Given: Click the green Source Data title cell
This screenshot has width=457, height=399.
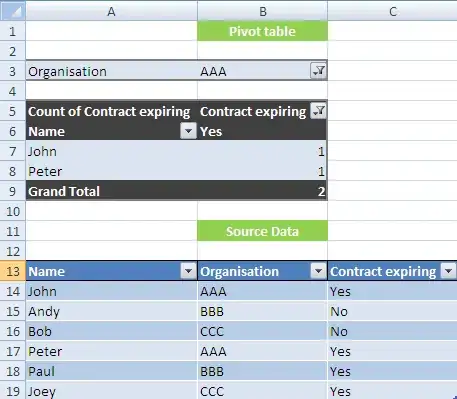Looking at the screenshot, I should pyautogui.click(x=263, y=231).
